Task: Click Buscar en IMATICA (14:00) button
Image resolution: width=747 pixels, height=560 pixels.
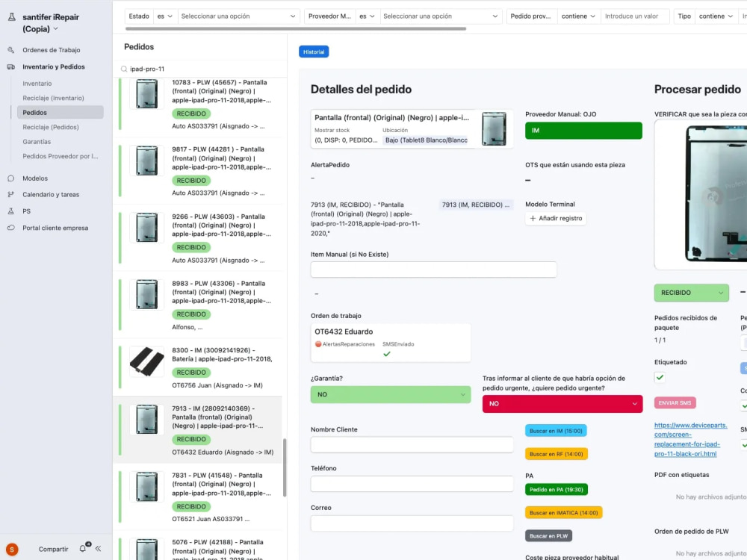Action: tap(563, 513)
